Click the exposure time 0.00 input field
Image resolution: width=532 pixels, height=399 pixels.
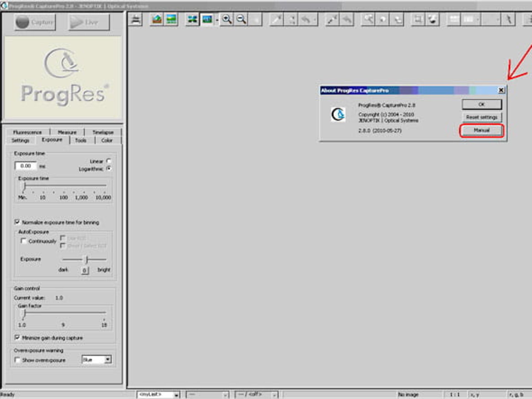25,166
